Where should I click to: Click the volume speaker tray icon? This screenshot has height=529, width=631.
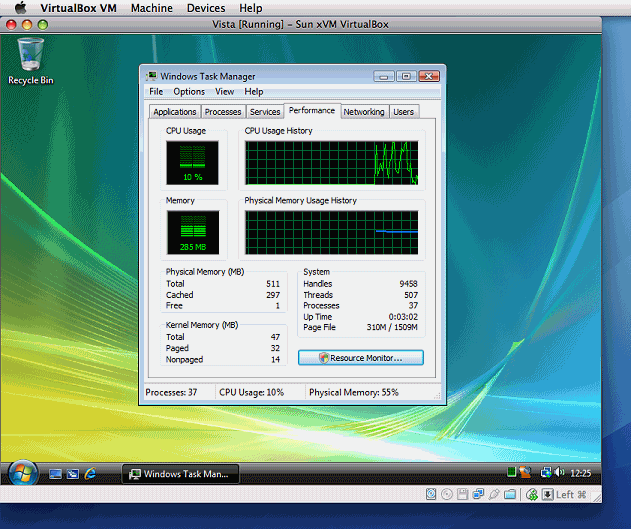558,472
